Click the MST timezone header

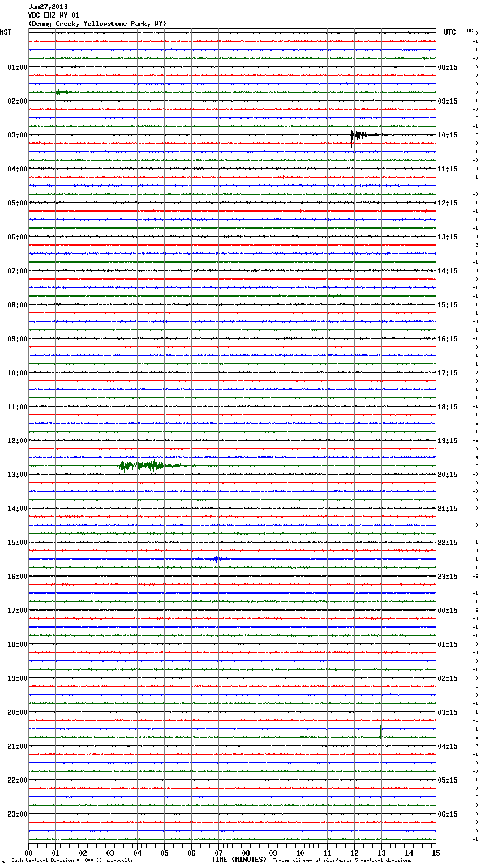click(6, 32)
